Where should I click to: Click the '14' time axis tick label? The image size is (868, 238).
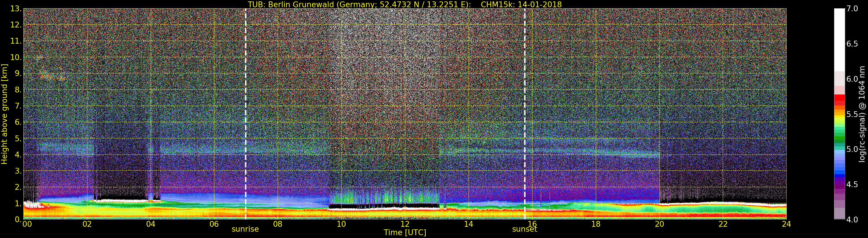468,224
